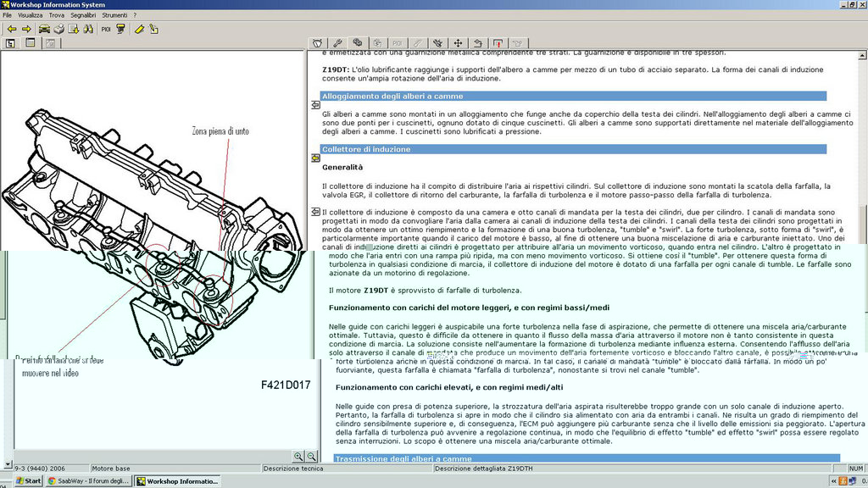
Task: Click the intake manifold diagram image
Action: pos(153,236)
